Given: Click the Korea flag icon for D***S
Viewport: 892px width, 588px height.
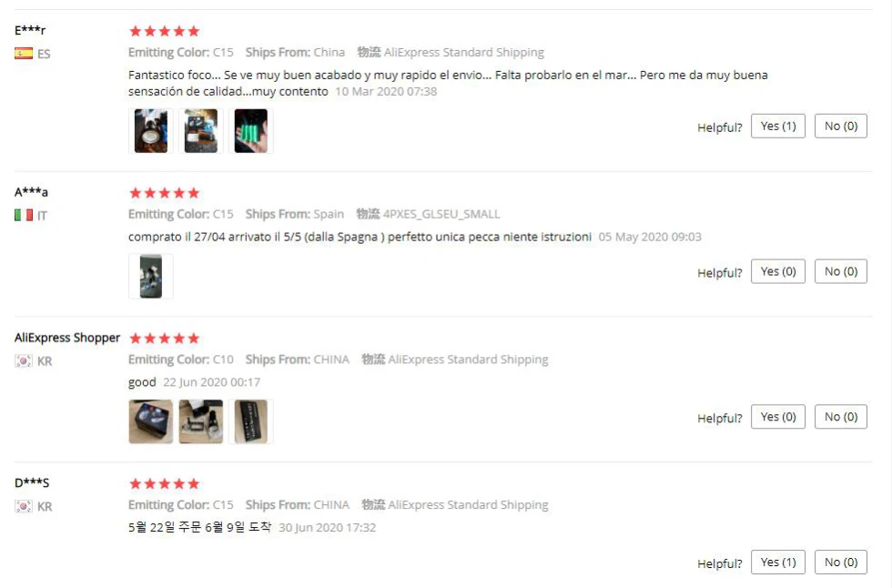Looking at the screenshot, I should click(24, 506).
